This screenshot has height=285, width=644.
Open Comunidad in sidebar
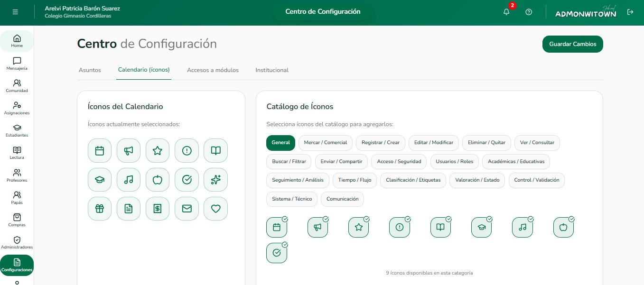coord(17,86)
